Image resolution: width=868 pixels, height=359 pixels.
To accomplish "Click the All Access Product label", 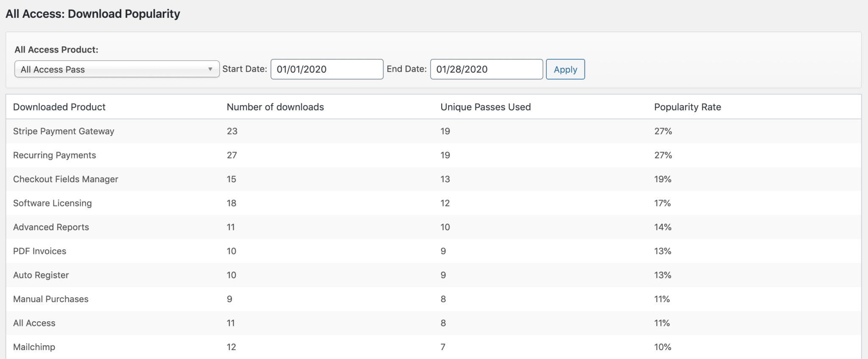I will click(x=56, y=50).
